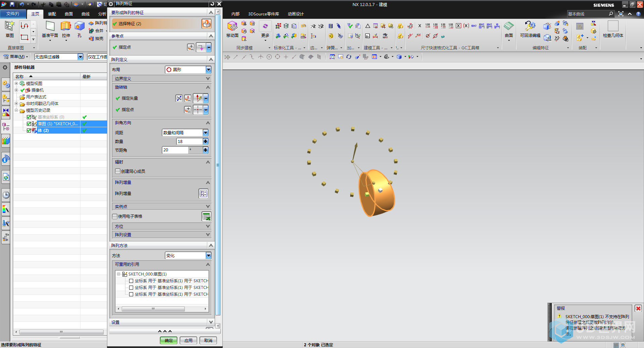Click the Undo icon in quick access
644x348 pixels.
(21, 4)
